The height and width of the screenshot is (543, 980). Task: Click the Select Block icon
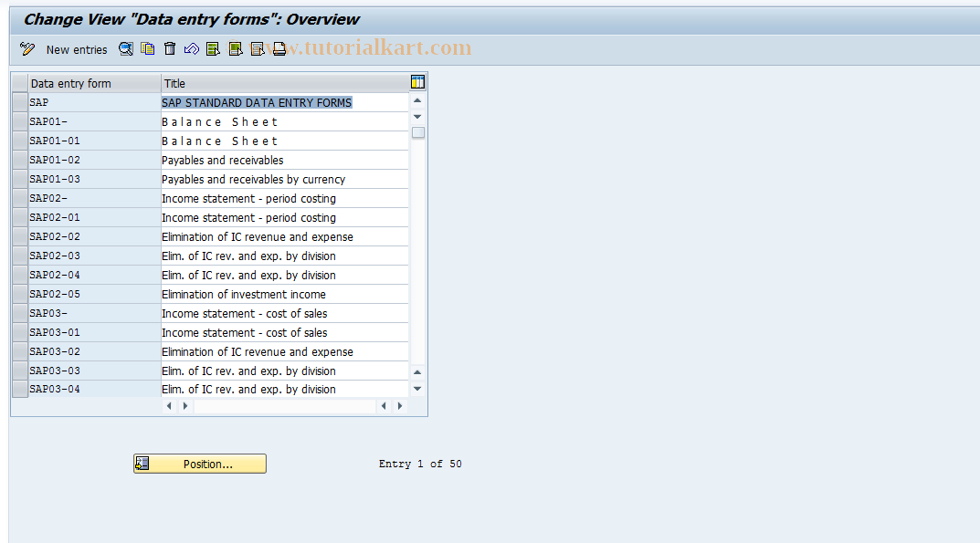[x=235, y=48]
